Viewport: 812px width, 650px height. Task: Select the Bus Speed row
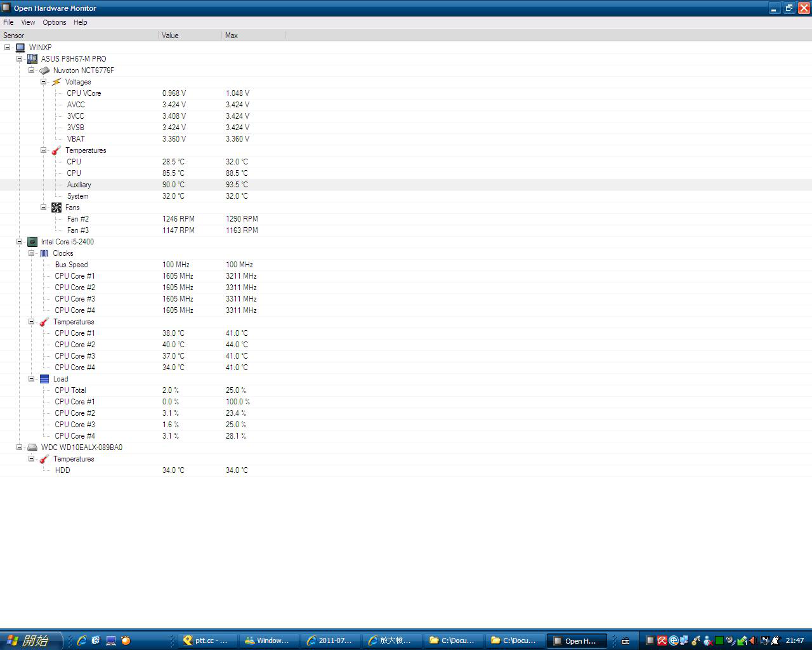click(x=406, y=265)
